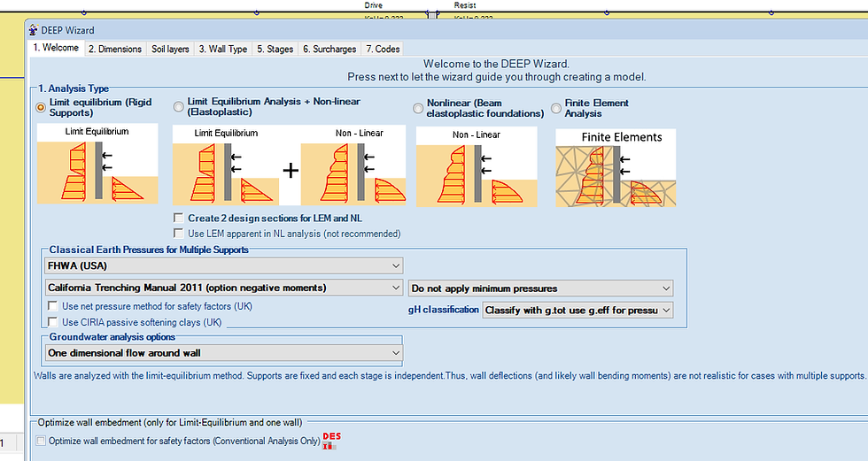Enable Create 2 design sections for LEM and NL

point(178,218)
